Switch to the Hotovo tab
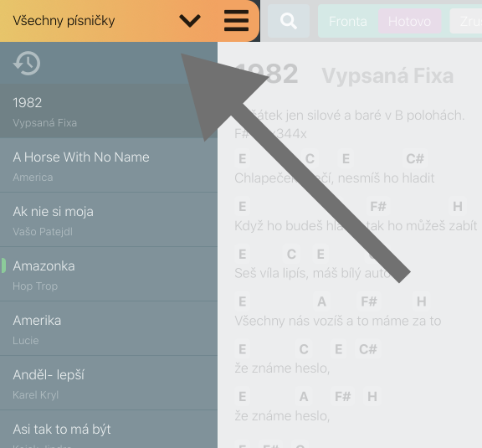 409,22
